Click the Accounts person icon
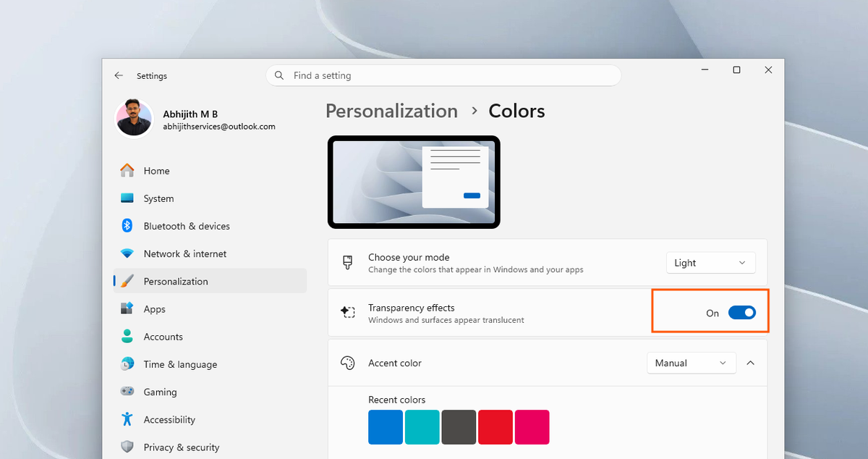868x459 pixels. click(127, 337)
